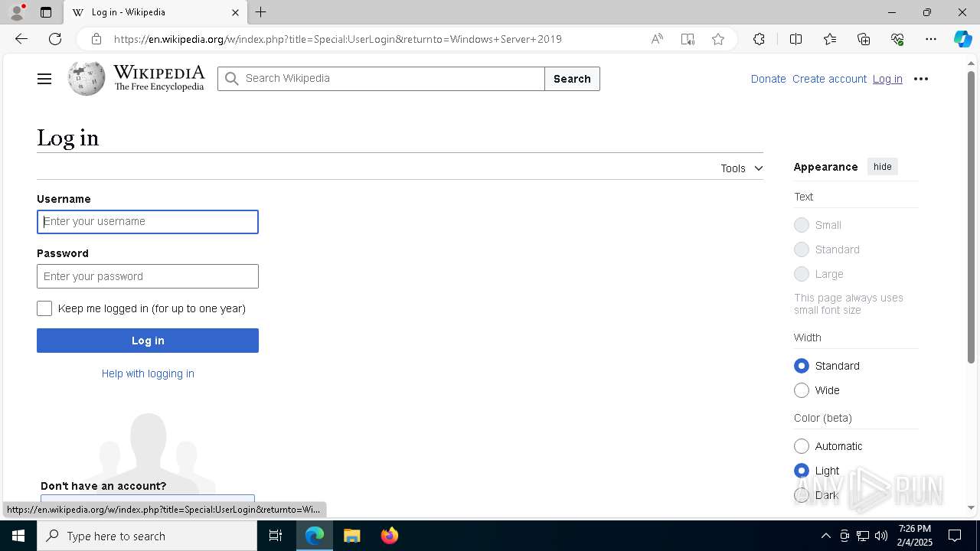The height and width of the screenshot is (551, 980).
Task: Select Small text size radio button
Action: click(802, 225)
